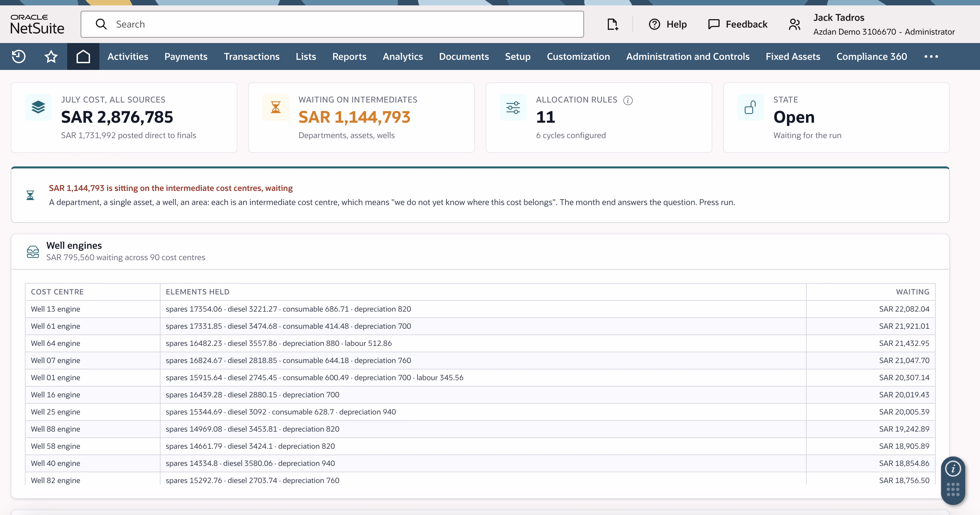Select the Well 16 engine cell
Screen dimensions: 980x515
tap(92, 395)
